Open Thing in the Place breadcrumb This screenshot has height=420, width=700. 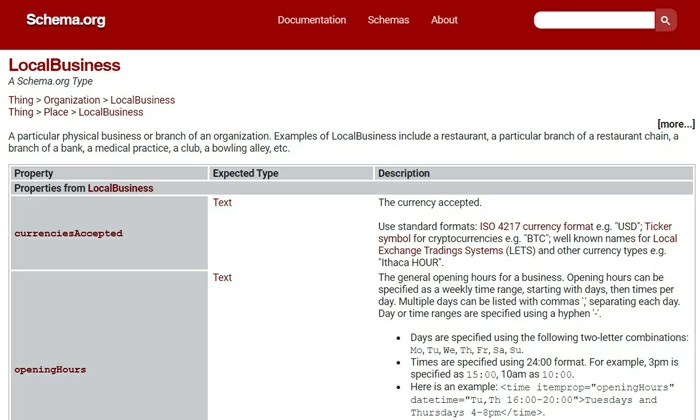21,112
